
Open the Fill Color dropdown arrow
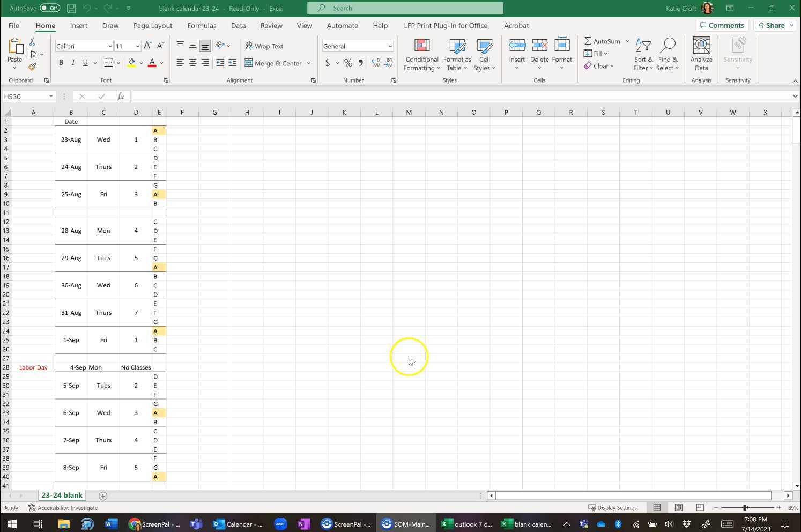point(140,63)
